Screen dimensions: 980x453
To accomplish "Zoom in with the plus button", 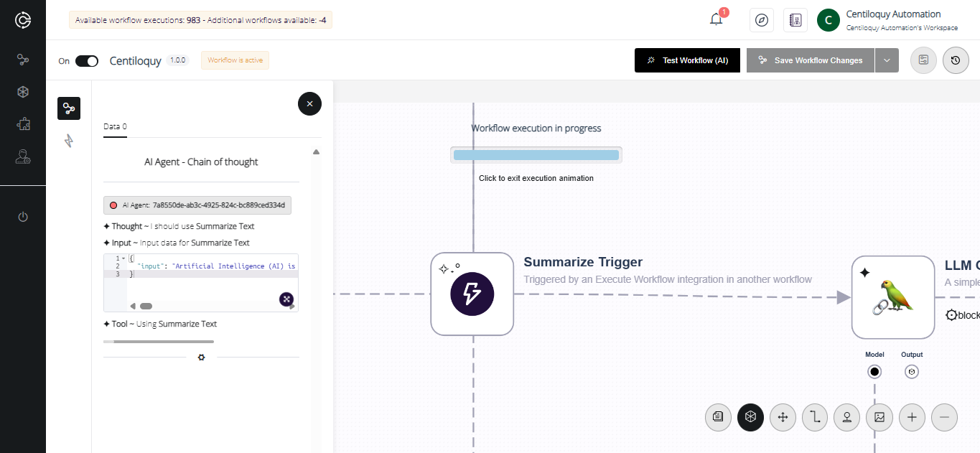I will point(912,417).
